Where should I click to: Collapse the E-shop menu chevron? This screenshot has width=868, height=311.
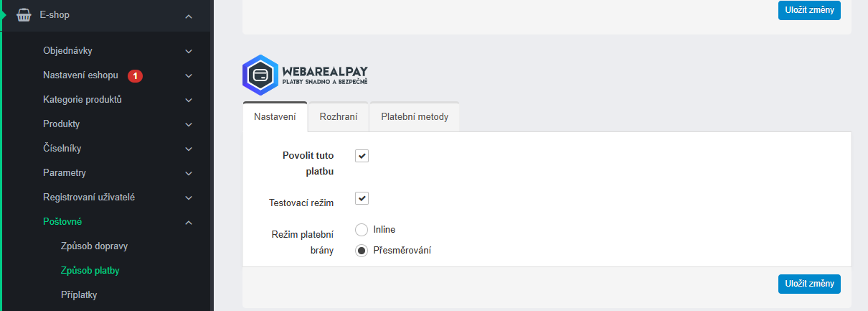pos(189,16)
